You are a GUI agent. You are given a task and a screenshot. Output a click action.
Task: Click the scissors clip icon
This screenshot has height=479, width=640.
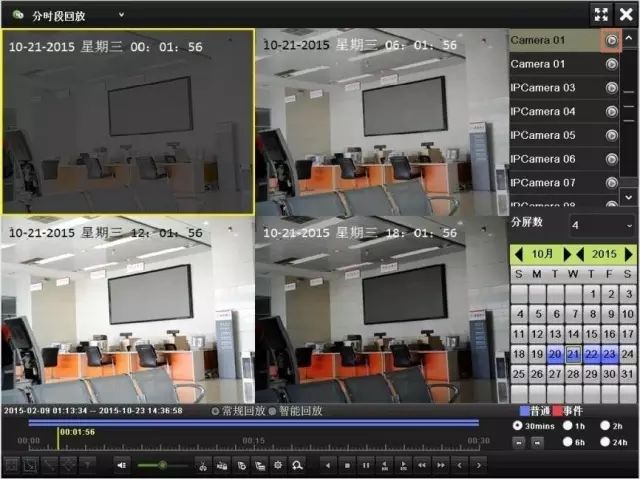coord(202,465)
